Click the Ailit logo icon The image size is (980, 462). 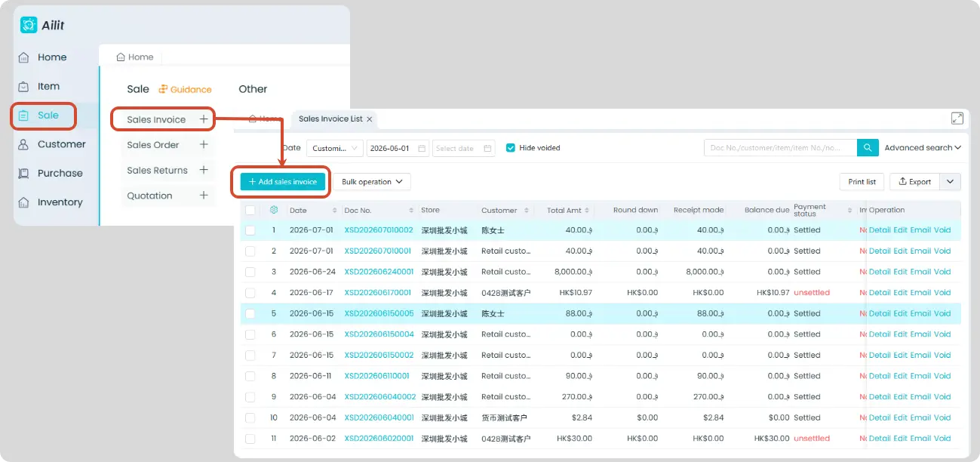click(x=29, y=25)
